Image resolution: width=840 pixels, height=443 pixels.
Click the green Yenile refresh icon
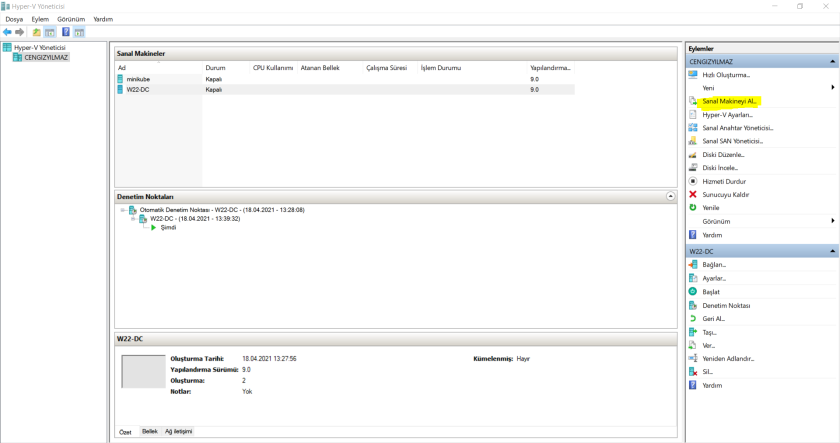693,207
